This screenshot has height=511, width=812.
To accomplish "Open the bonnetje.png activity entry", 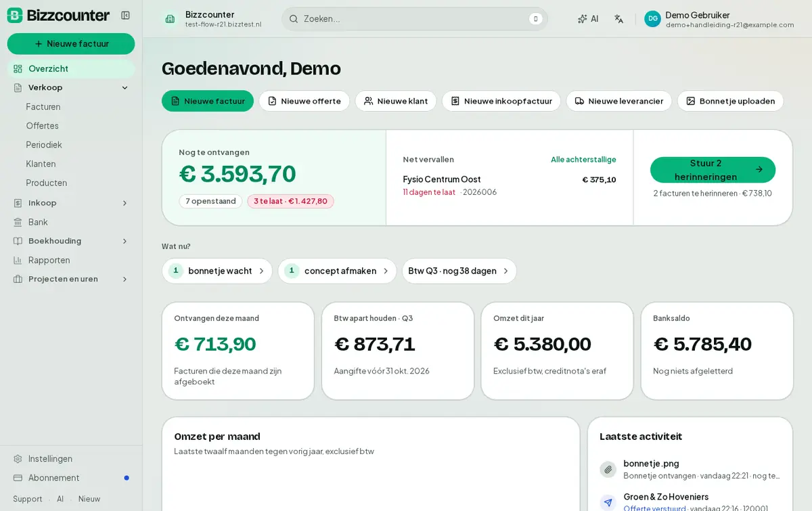I will [x=690, y=469].
